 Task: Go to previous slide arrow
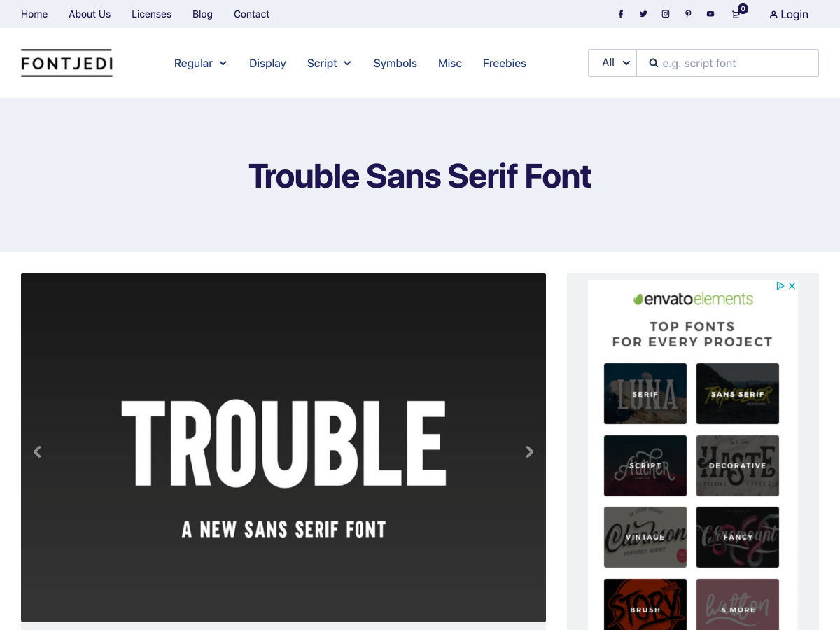(x=37, y=452)
